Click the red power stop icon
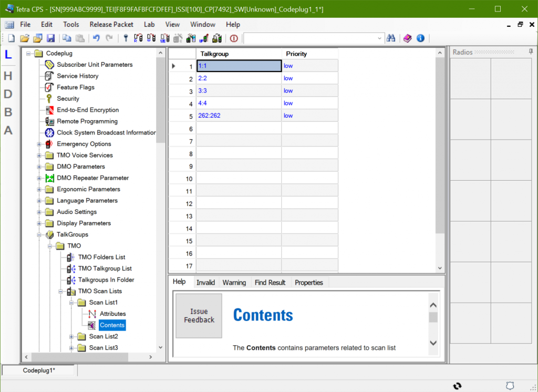 click(234, 38)
